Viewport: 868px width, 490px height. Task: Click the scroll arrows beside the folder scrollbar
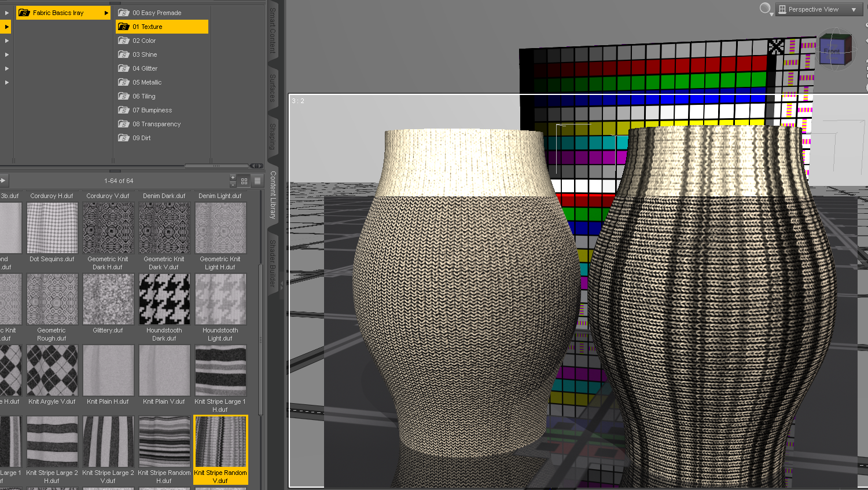point(256,166)
